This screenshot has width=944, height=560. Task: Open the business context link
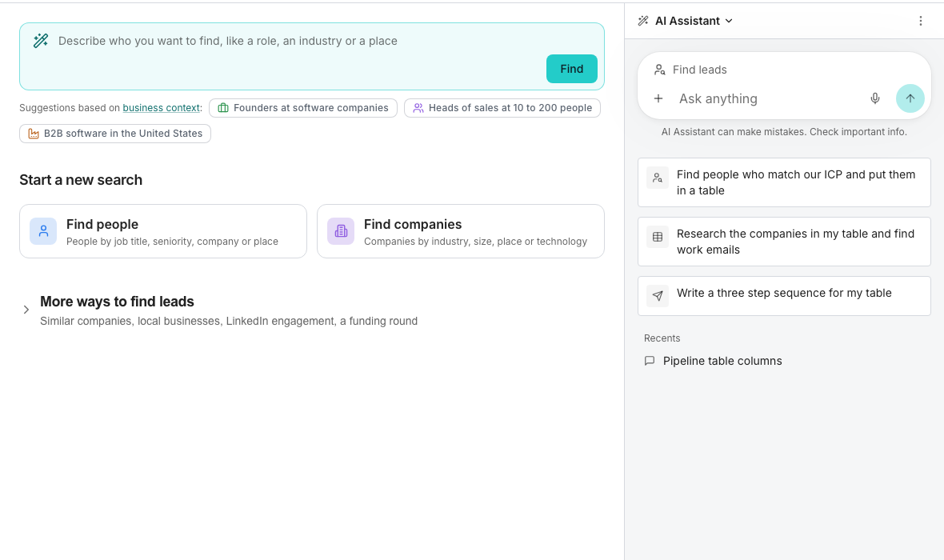(x=161, y=108)
